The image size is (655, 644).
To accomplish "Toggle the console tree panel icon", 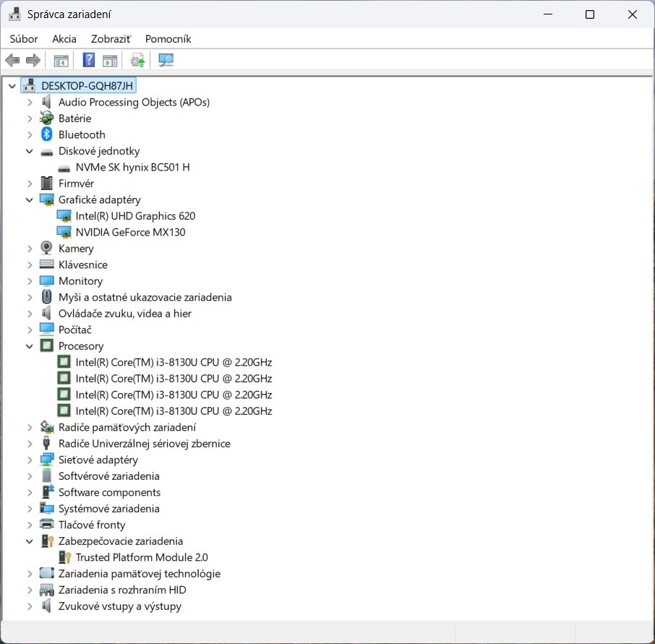I will click(x=61, y=60).
